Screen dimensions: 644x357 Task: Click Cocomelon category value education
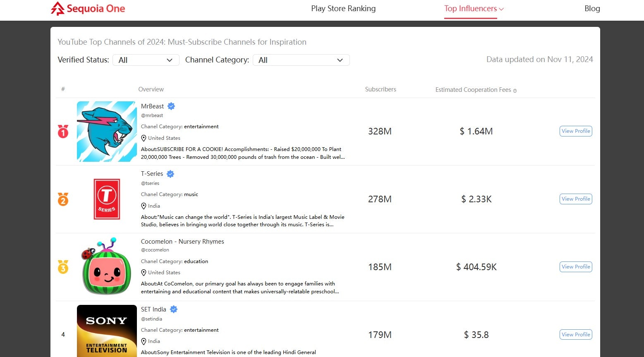[196, 261]
